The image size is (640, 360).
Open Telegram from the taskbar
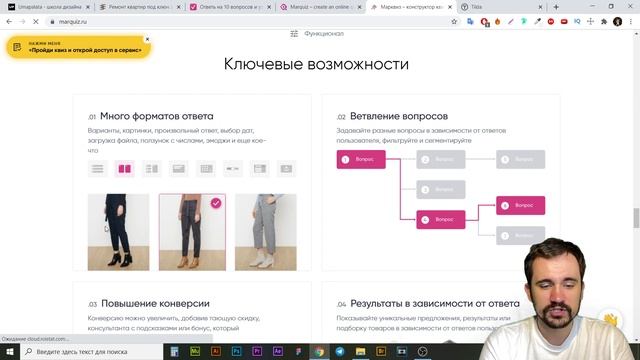[x=340, y=351]
